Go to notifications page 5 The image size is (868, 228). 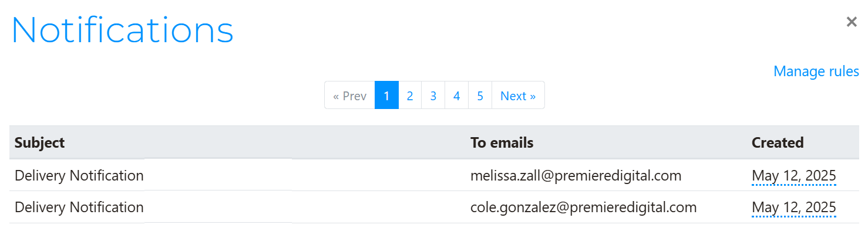[x=480, y=96]
